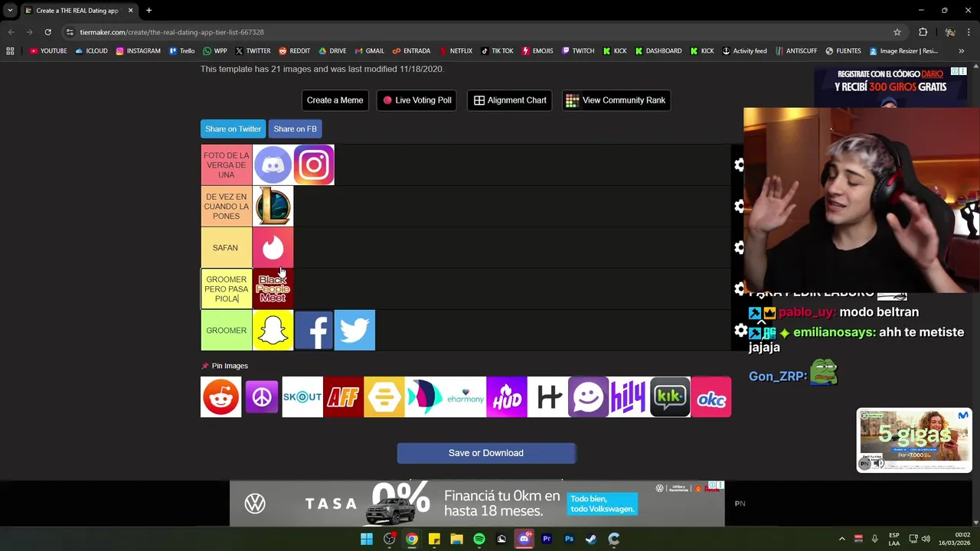
Task: Select the Instagram icon in the top tier
Action: pyautogui.click(x=314, y=165)
